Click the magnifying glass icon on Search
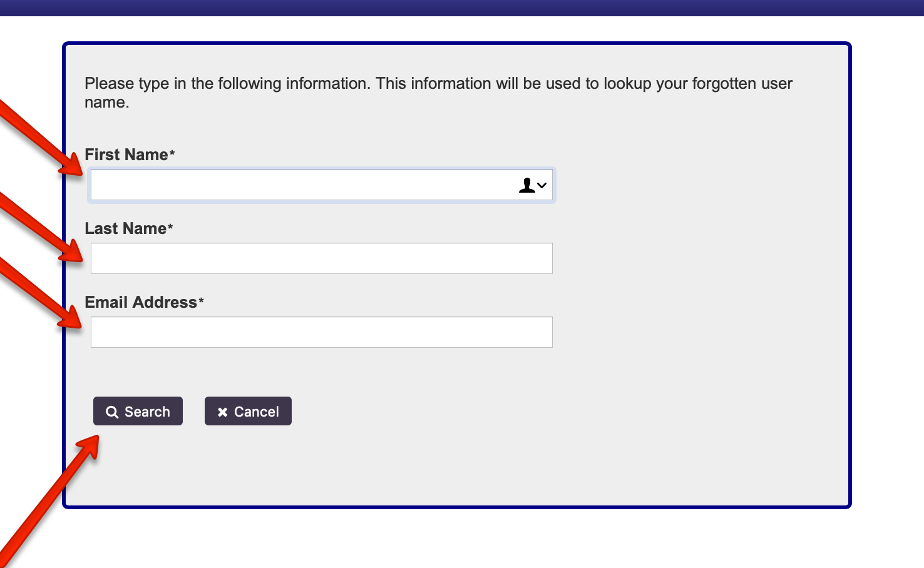The image size is (924, 568). tap(112, 412)
